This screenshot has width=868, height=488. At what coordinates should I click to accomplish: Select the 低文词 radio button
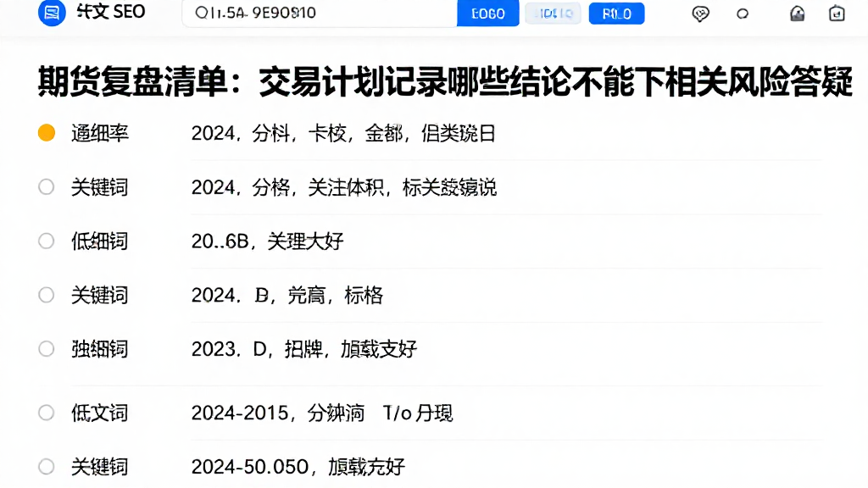pyautogui.click(x=47, y=413)
